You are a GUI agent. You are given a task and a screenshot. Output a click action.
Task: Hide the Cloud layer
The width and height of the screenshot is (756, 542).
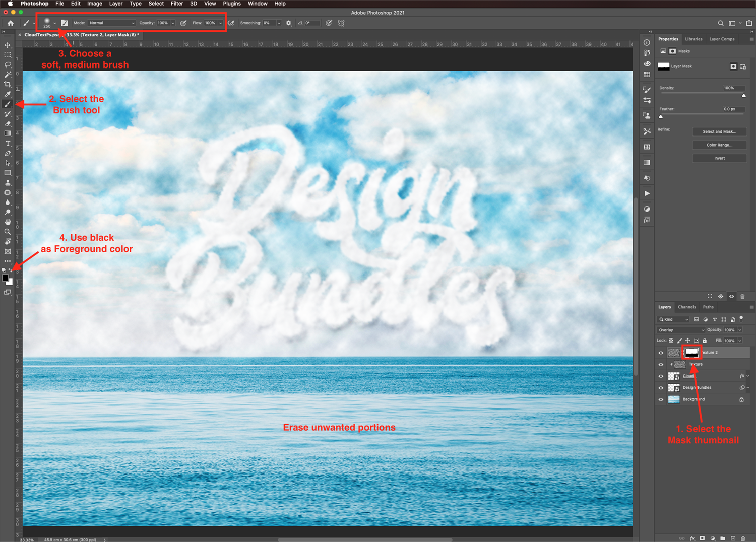tap(661, 376)
